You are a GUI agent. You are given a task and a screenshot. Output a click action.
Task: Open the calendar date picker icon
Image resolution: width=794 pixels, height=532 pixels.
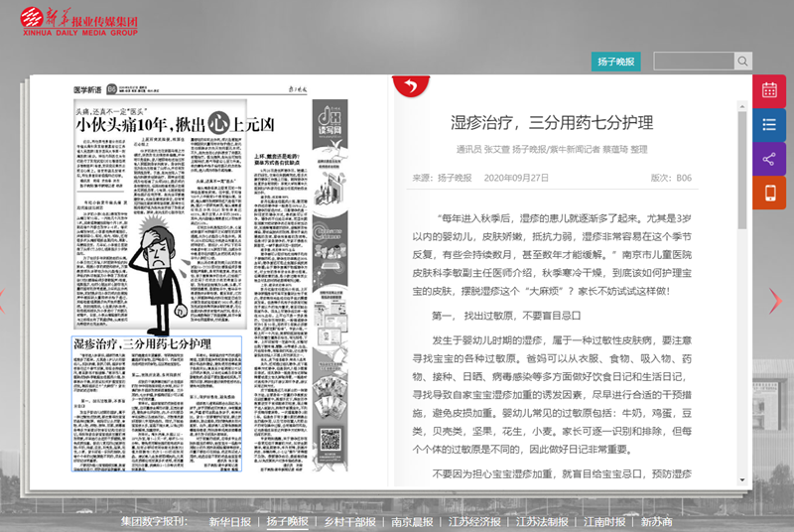tap(769, 90)
